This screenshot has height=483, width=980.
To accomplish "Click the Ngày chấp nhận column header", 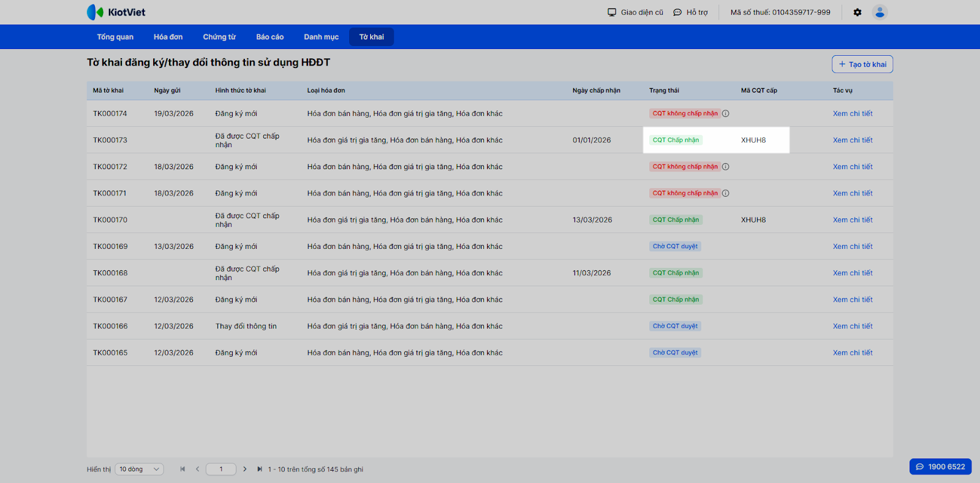I will point(597,91).
